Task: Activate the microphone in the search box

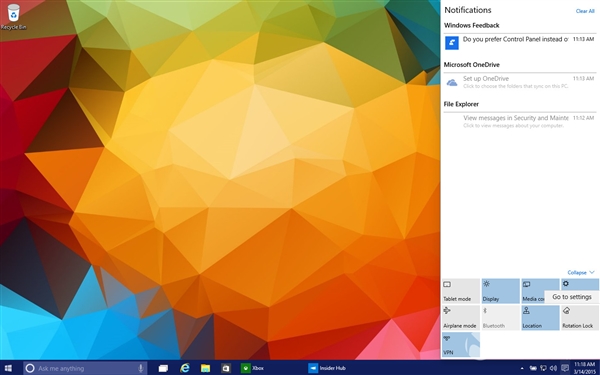Action: 140,368
